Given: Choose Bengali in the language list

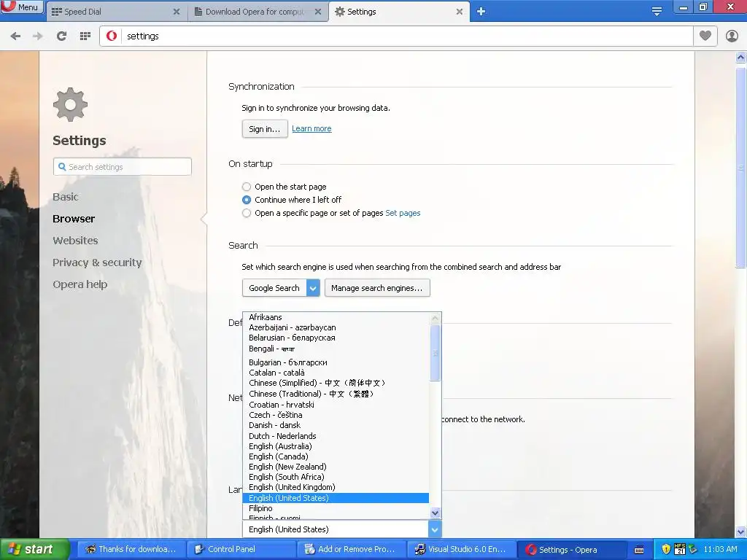Looking at the screenshot, I should 336,349.
